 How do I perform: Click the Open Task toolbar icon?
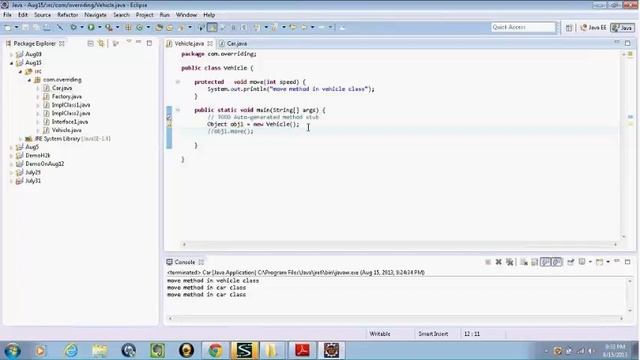pyautogui.click(x=170, y=27)
